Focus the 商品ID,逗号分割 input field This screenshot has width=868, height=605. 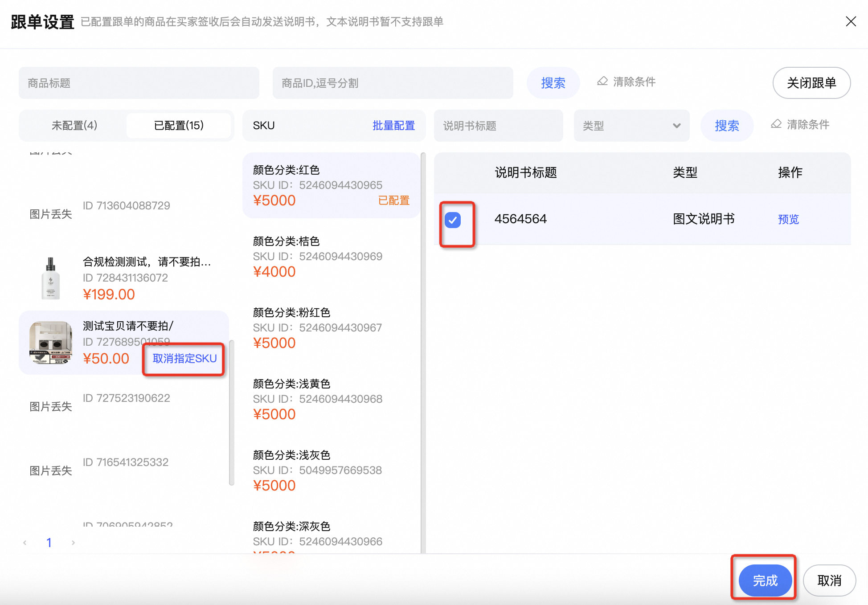[393, 83]
